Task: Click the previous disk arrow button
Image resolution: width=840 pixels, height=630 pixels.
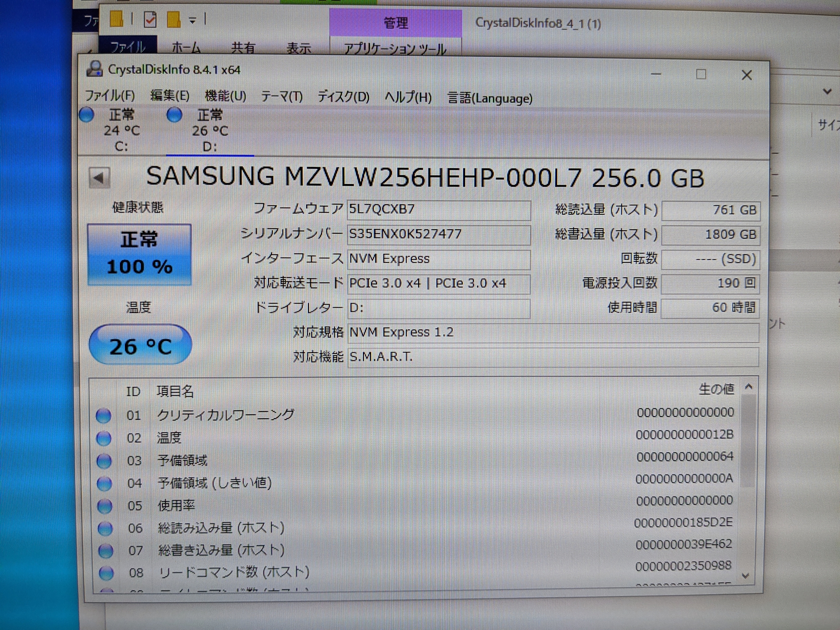Action: pos(100,178)
